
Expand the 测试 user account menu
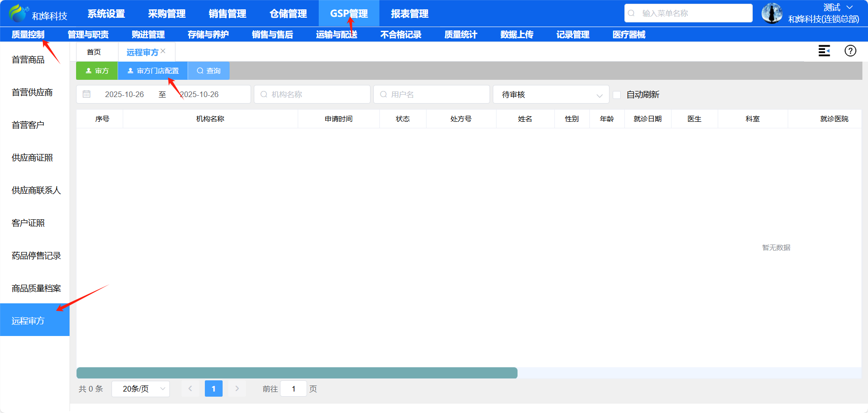click(x=838, y=7)
